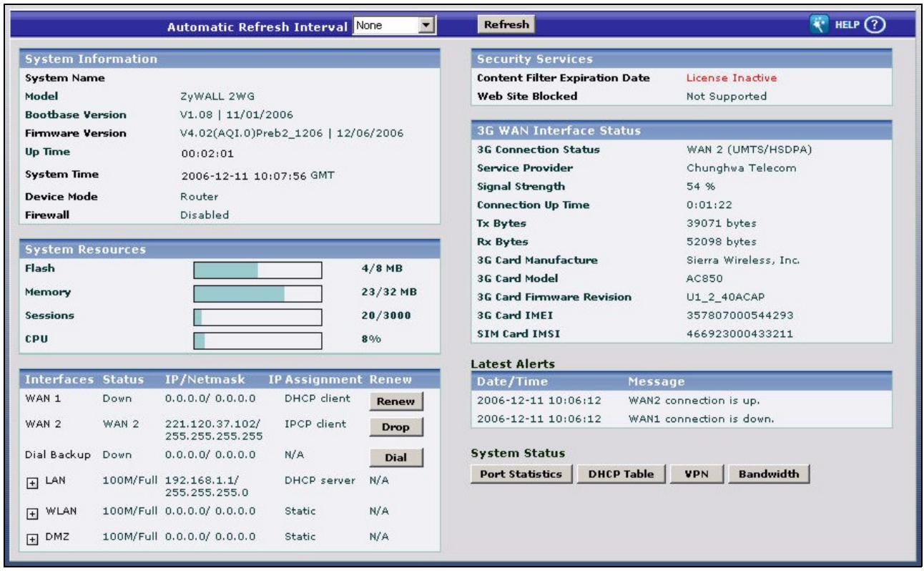924x571 pixels.
Task: Drop the WAN 2 connection
Action: pyautogui.click(x=397, y=427)
